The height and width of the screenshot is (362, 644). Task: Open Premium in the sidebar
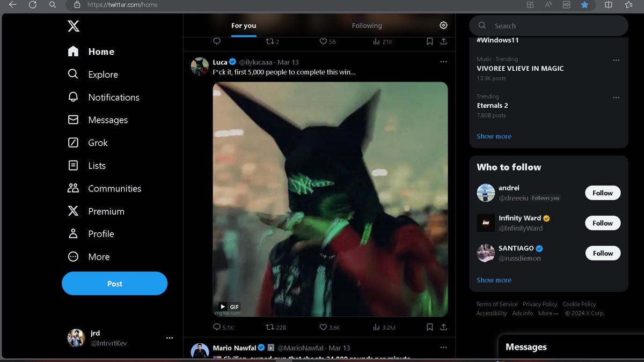click(x=96, y=211)
